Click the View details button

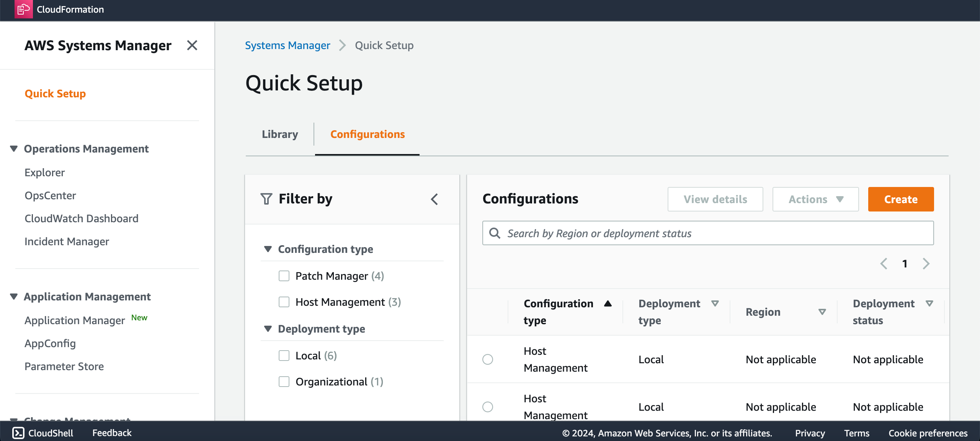click(715, 199)
